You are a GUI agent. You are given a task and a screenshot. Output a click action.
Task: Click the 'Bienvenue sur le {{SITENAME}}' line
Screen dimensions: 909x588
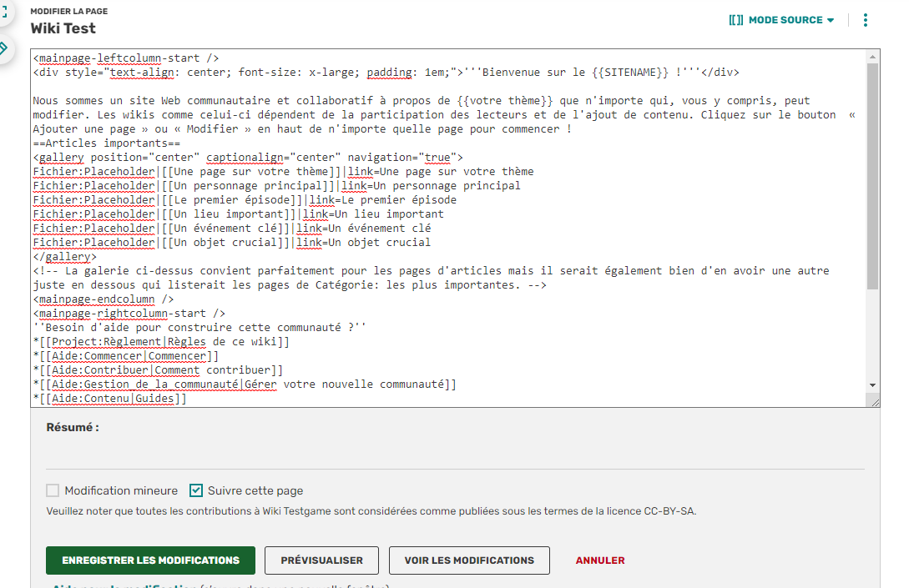(386, 73)
